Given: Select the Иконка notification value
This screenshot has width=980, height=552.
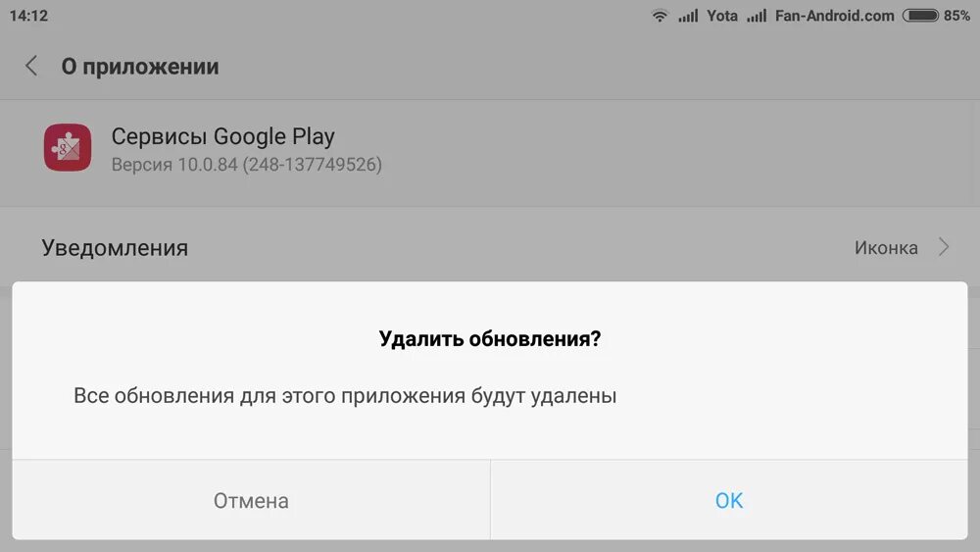Looking at the screenshot, I should point(886,247).
